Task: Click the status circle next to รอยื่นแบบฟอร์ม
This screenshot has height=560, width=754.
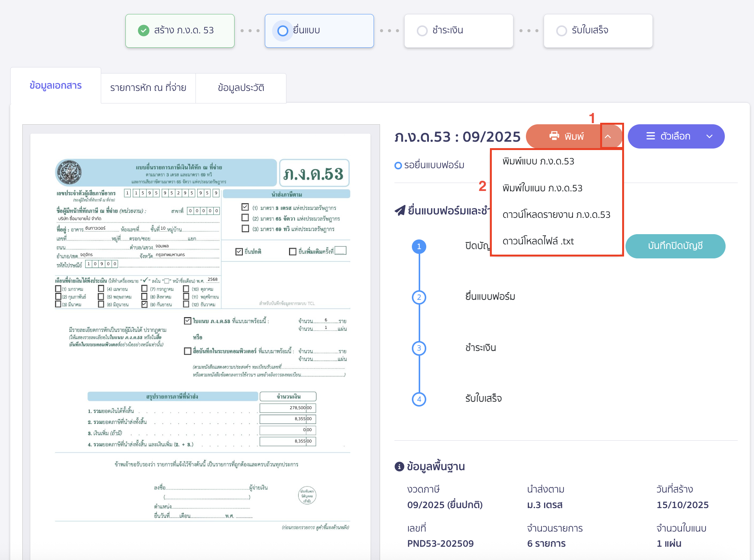Action: pyautogui.click(x=398, y=165)
